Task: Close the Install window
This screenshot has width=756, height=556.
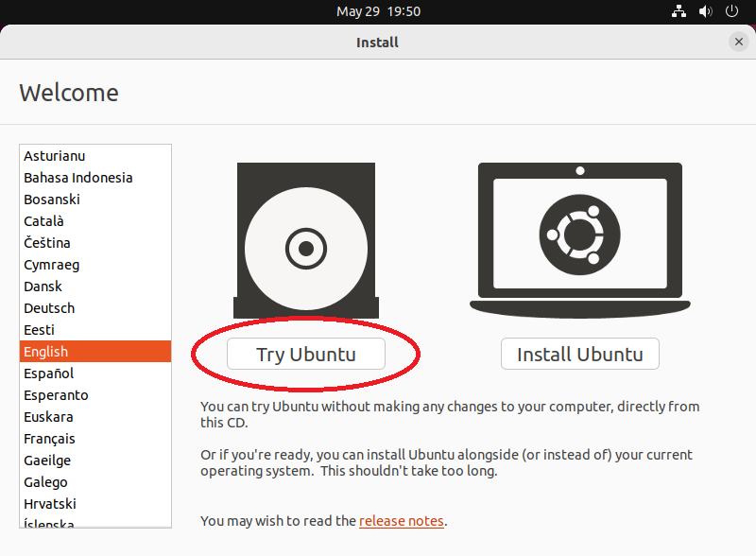Action: 739,42
